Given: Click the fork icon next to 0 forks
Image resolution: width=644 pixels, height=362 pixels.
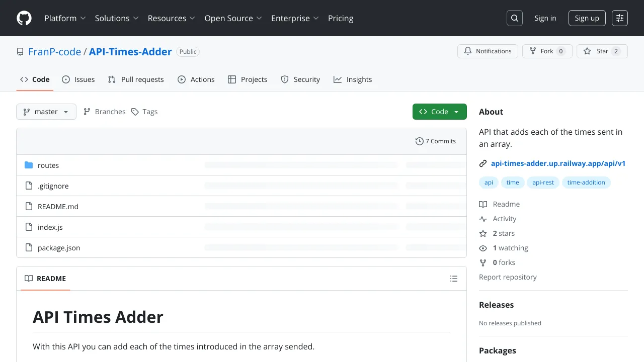Looking at the screenshot, I should [483, 262].
